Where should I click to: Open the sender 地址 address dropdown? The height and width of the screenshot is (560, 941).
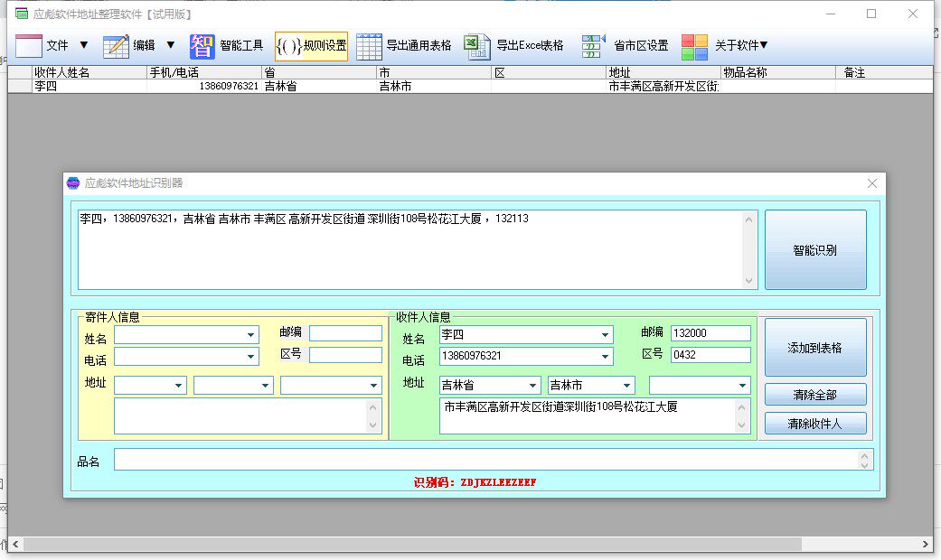[x=177, y=384]
